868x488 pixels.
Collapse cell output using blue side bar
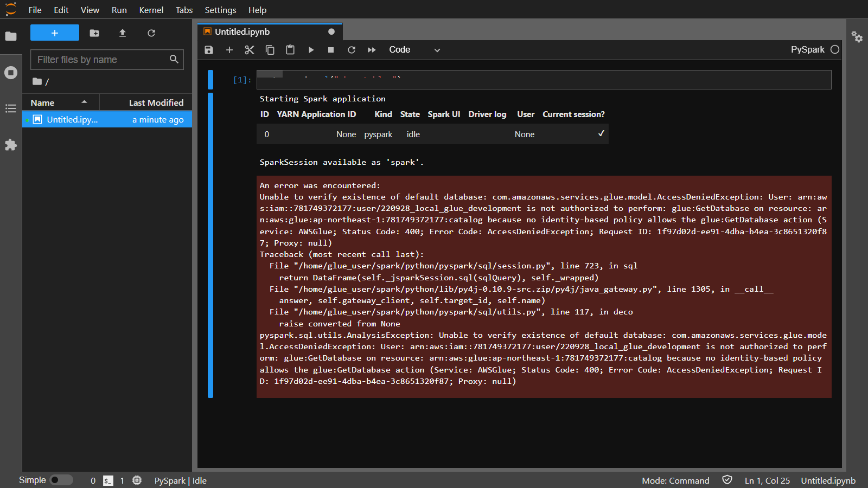pos(210,245)
